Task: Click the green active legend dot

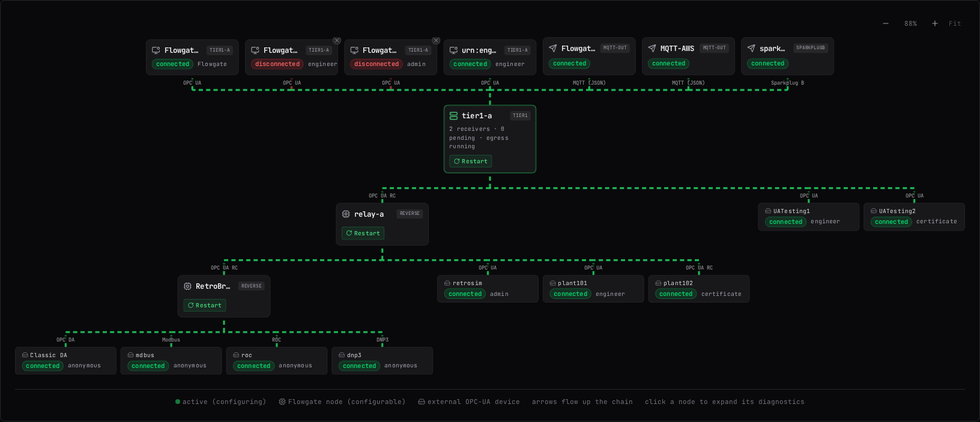Action: tap(178, 402)
